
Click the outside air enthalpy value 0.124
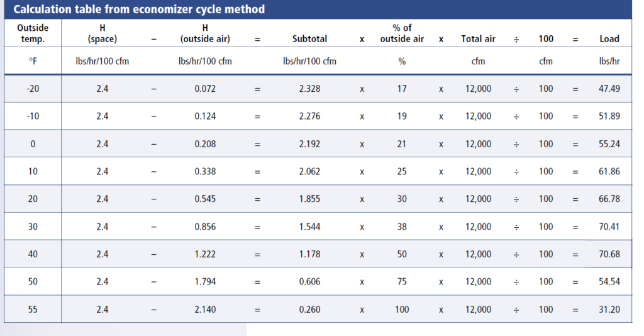[205, 116]
